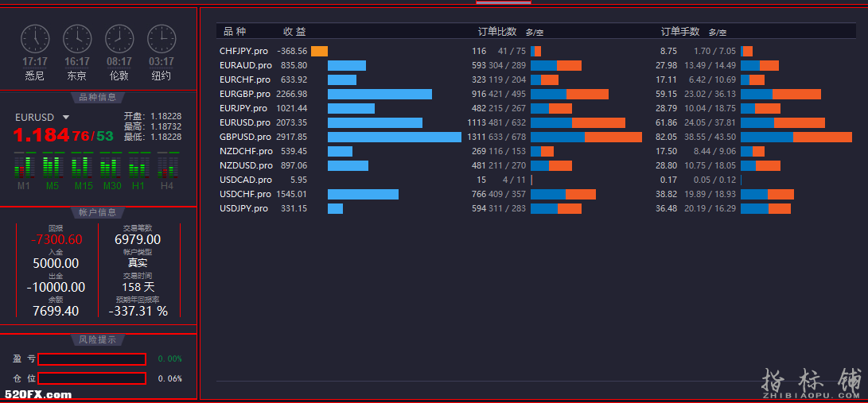Click the 品种信息 panel header
The width and height of the screenshot is (868, 403).
coord(98,97)
